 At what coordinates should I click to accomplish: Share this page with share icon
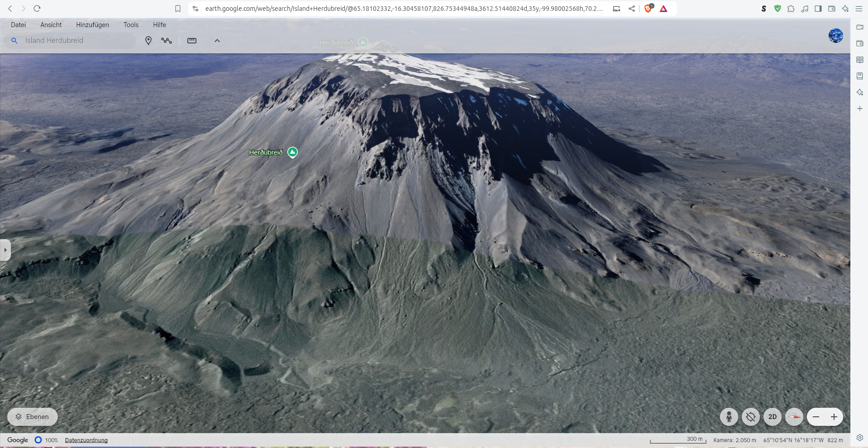pos(632,9)
